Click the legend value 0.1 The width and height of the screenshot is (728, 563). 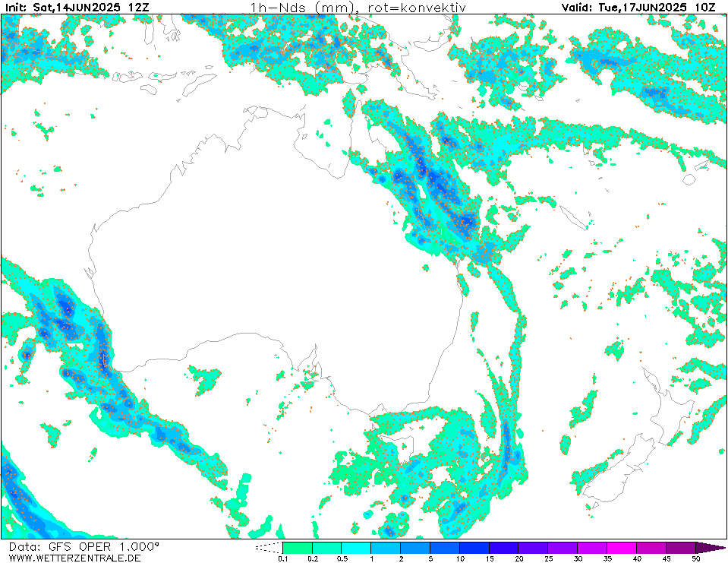click(x=282, y=558)
